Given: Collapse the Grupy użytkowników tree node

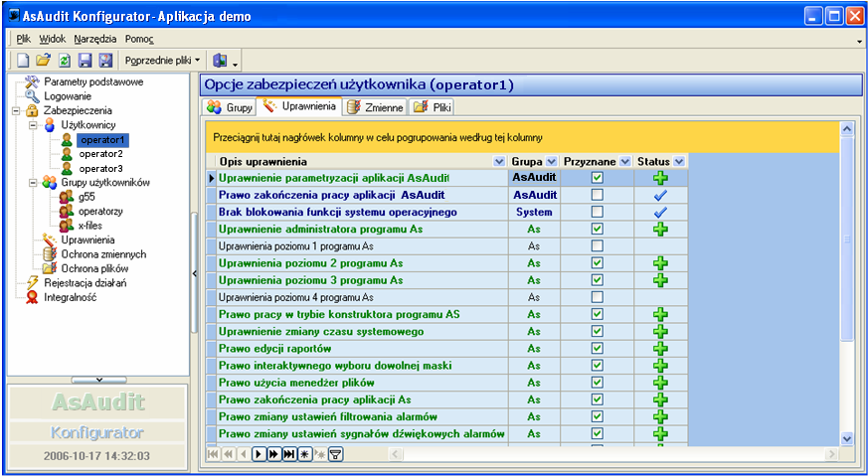Looking at the screenshot, I should point(33,183).
